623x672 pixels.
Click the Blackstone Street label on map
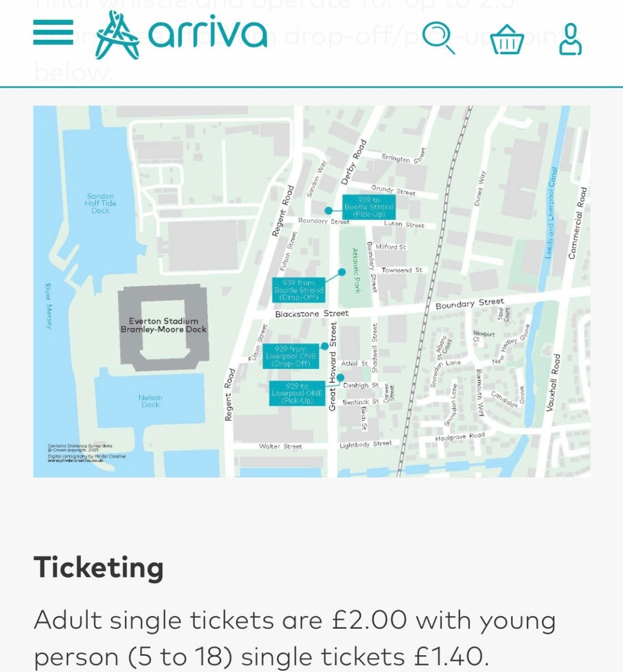(312, 313)
